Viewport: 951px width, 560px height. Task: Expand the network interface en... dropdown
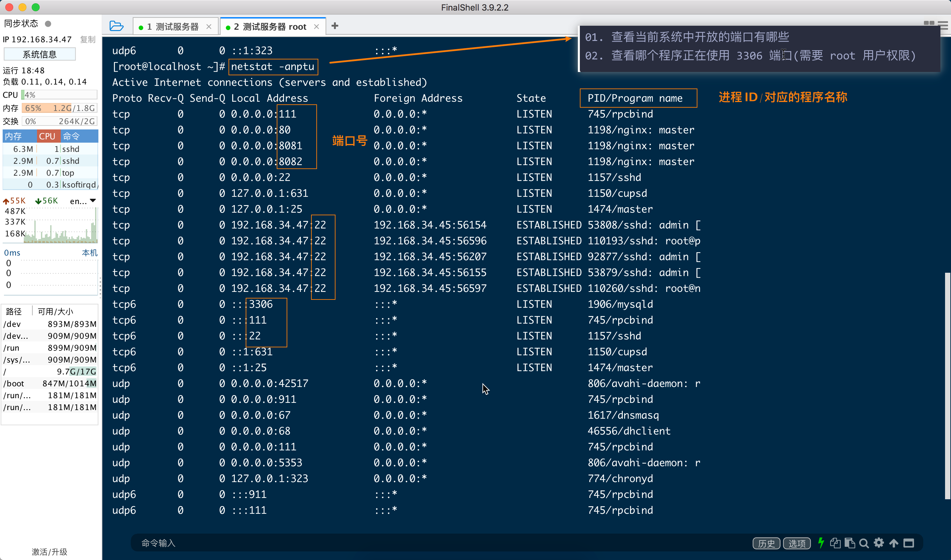tap(93, 201)
